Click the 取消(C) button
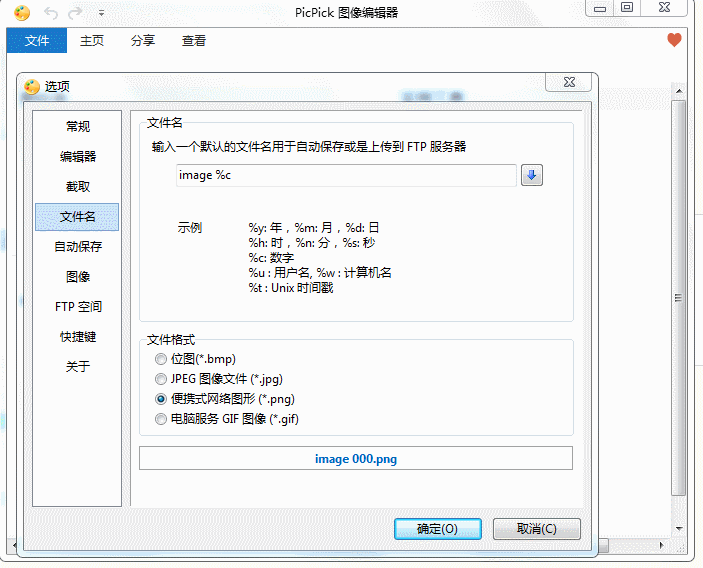This screenshot has width=703, height=568. coord(537,529)
